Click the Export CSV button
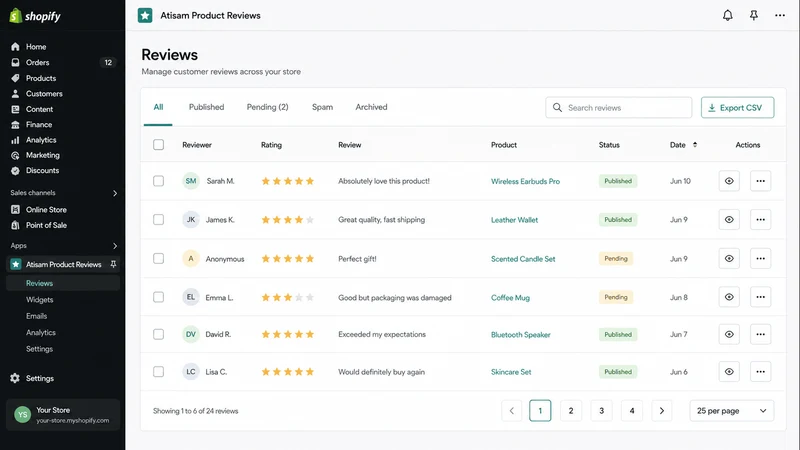 click(x=737, y=108)
